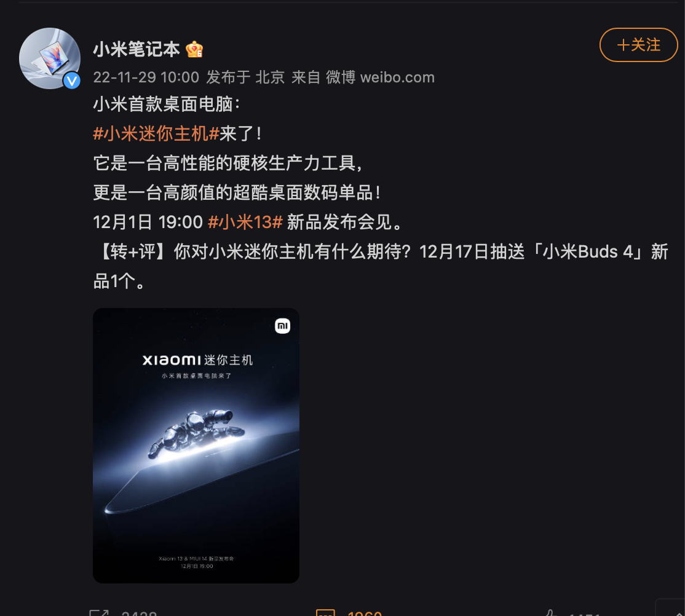Click the orange comment count number

(365, 614)
